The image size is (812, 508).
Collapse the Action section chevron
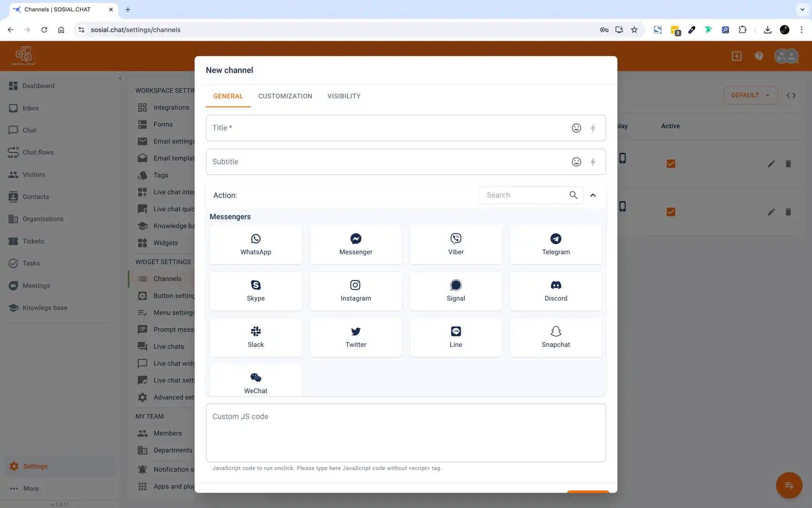[x=593, y=195]
